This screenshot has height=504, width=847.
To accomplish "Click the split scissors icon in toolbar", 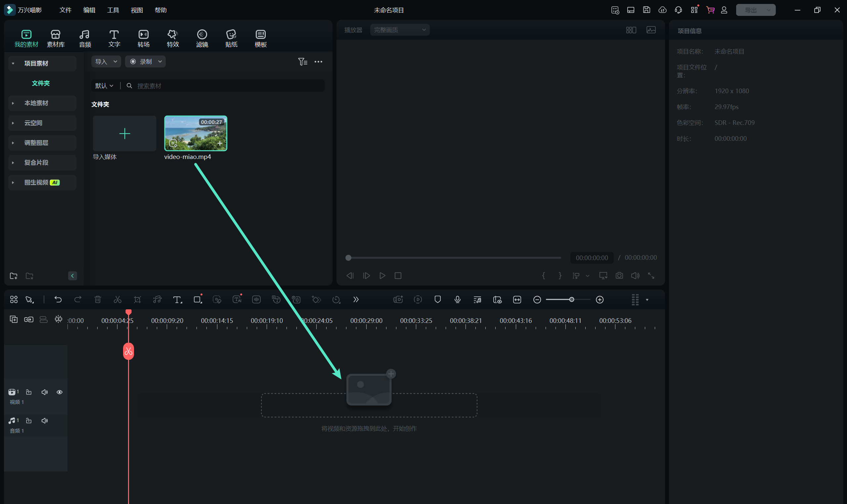I will (117, 299).
